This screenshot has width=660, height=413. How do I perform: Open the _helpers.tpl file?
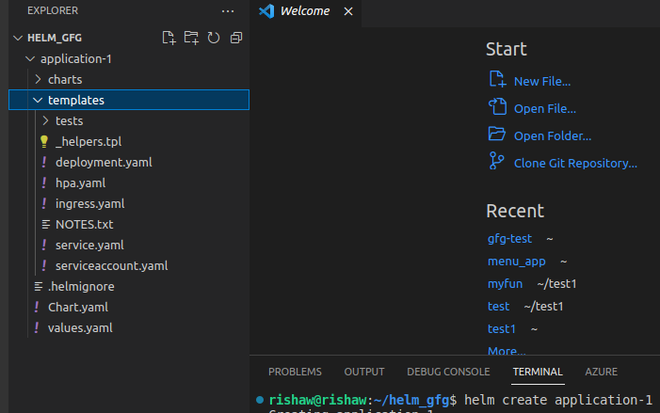coord(88,142)
